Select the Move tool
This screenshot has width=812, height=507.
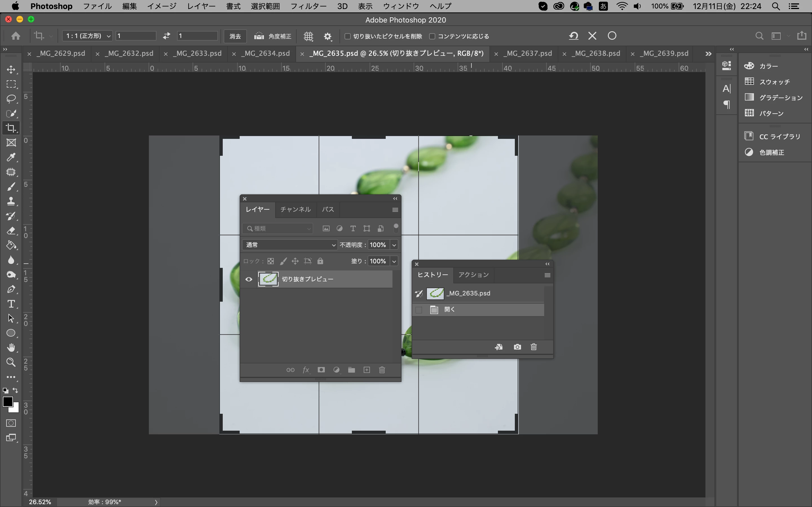[11, 69]
